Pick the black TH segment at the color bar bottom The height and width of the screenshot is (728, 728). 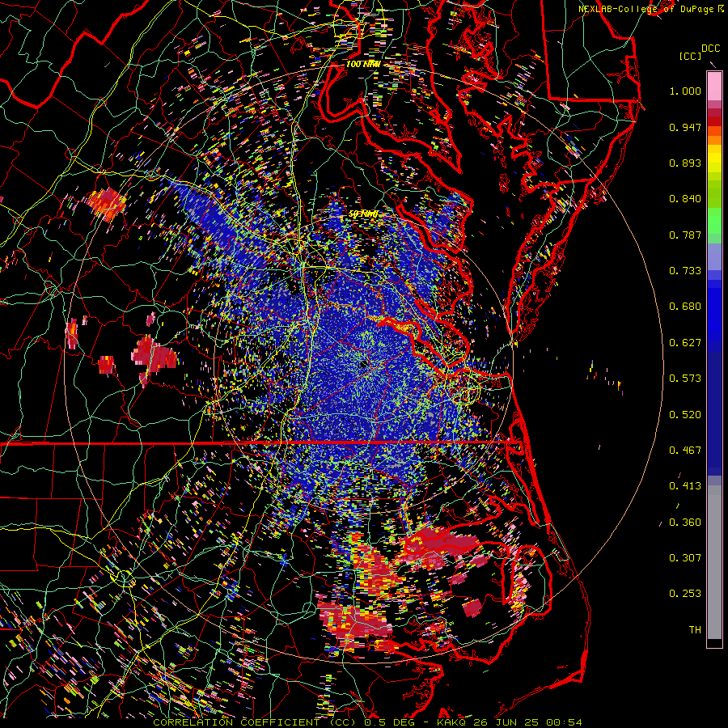pos(714,643)
